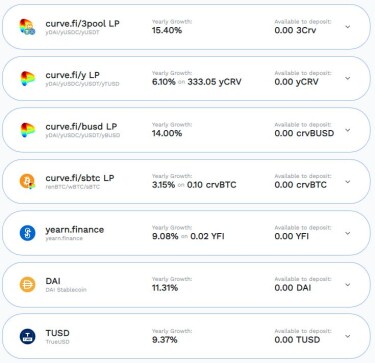The image size is (375, 363).
Task: Select the yearn.finance vault name
Action: tap(75, 230)
